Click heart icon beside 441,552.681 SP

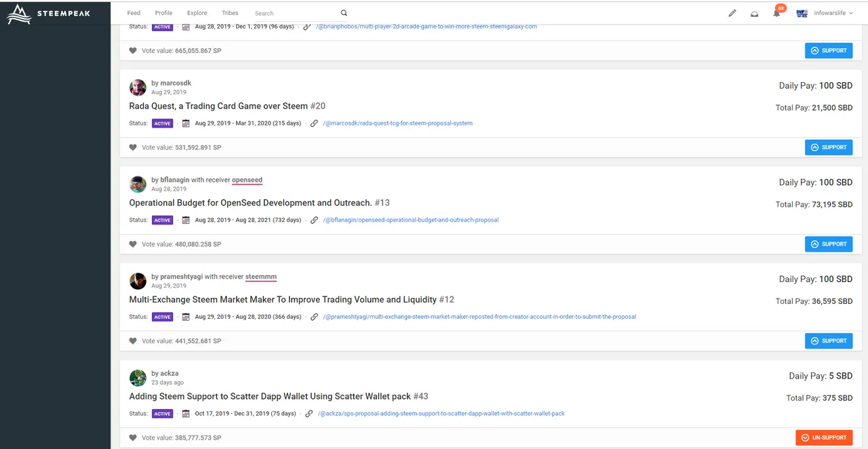pyautogui.click(x=133, y=340)
